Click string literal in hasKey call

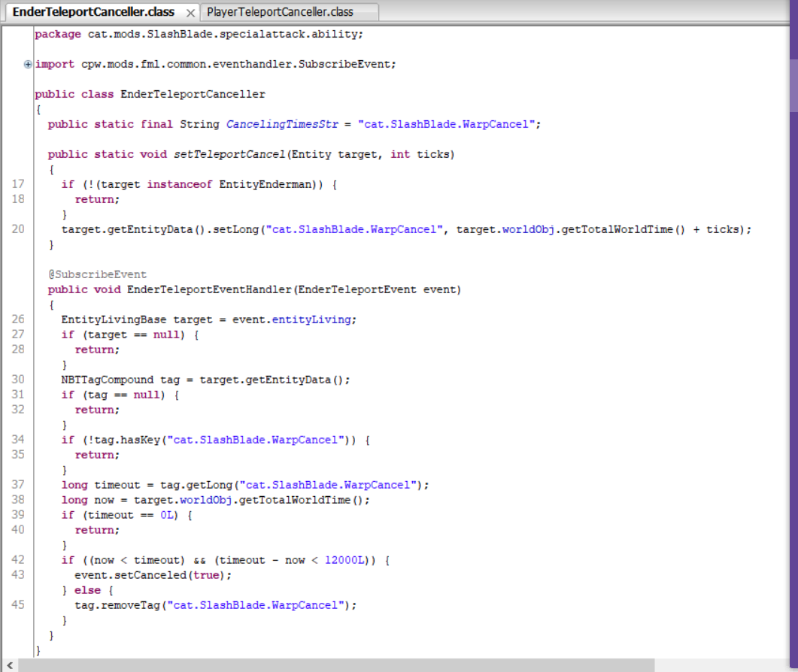click(x=256, y=440)
